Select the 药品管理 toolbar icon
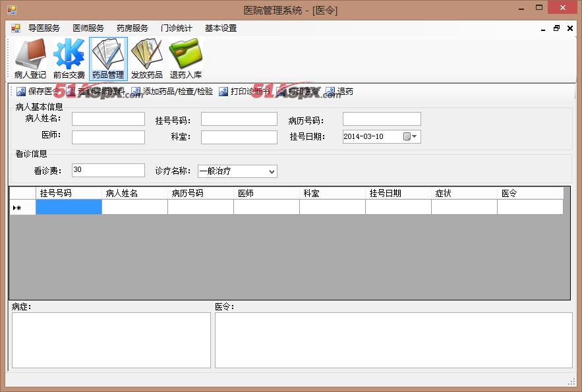 coord(108,59)
